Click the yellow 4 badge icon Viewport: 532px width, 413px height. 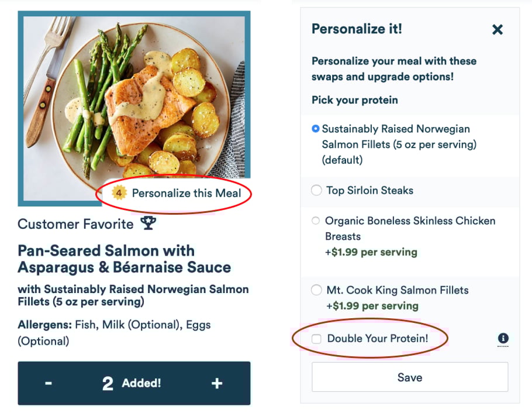click(119, 192)
